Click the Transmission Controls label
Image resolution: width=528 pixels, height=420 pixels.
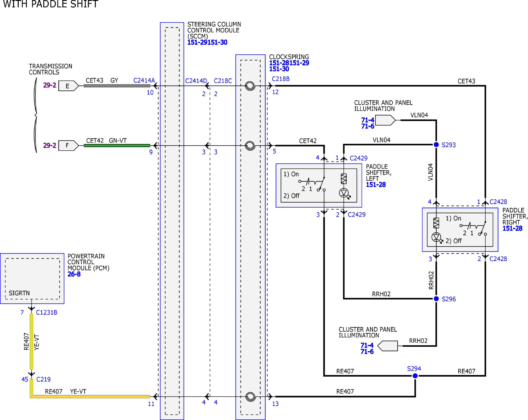pyautogui.click(x=51, y=69)
